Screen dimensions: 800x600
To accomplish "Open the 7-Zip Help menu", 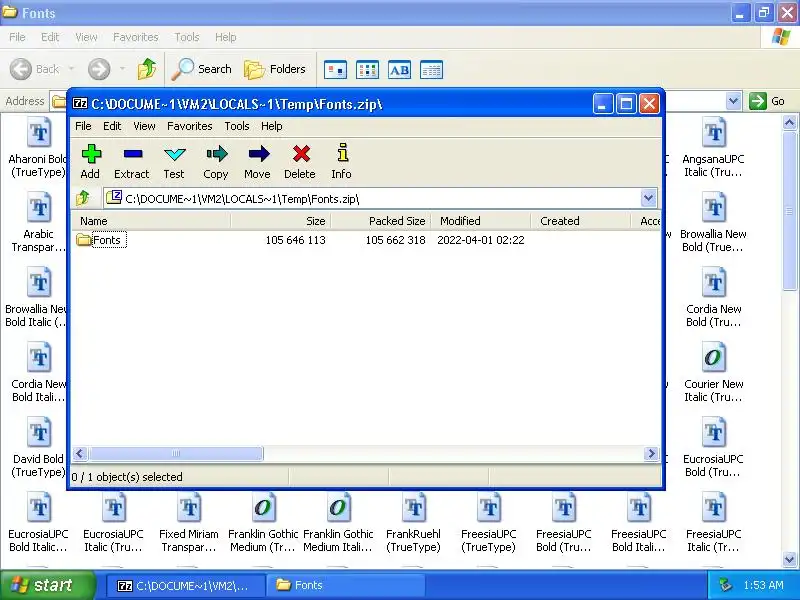I will coord(272,126).
